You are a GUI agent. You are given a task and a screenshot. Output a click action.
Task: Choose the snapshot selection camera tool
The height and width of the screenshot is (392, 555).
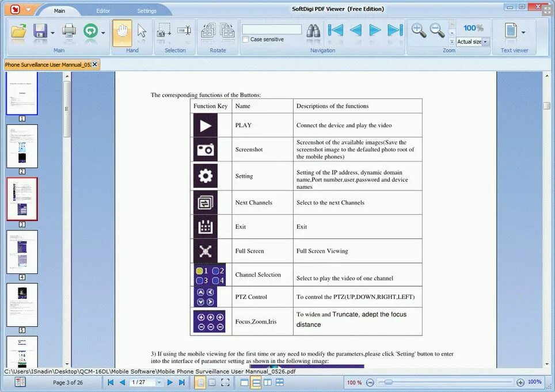point(164,31)
